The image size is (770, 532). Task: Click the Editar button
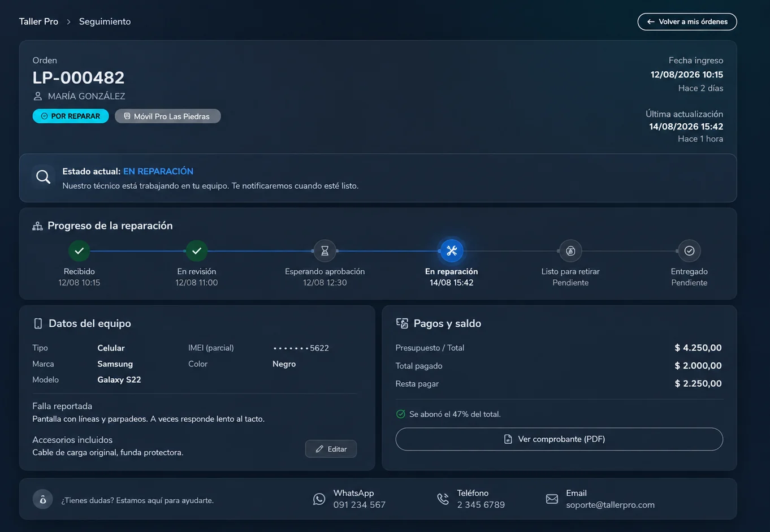331,449
